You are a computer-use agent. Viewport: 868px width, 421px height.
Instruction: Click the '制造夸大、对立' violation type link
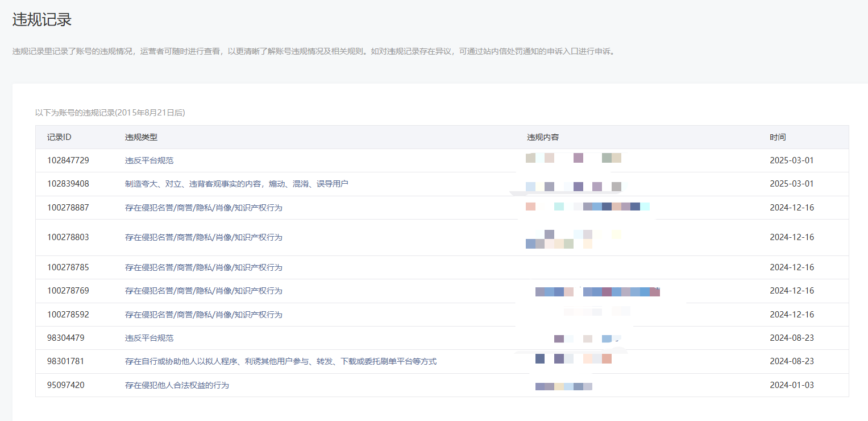pyautogui.click(x=236, y=184)
